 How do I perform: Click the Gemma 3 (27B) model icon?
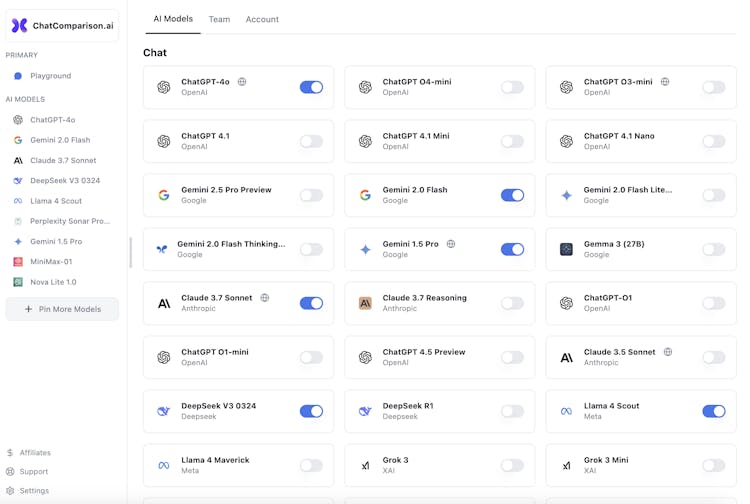point(566,249)
